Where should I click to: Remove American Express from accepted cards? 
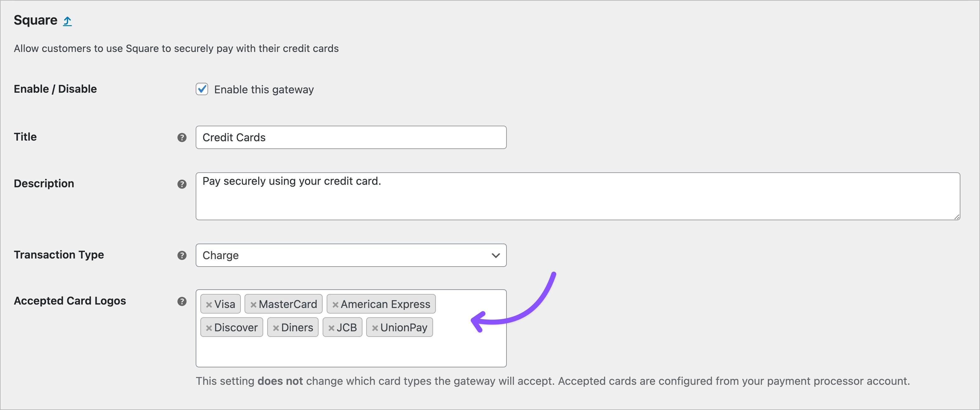[x=336, y=304]
